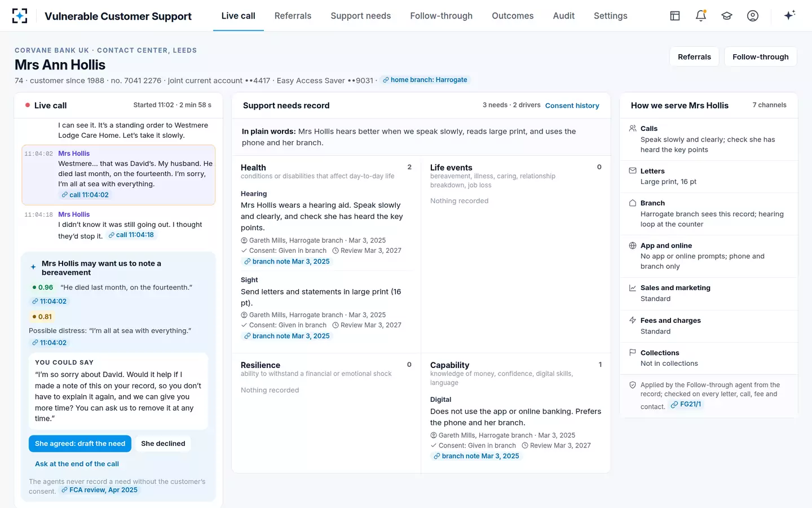Open the Support needs tab
Screen dimensions: 812x508
(x=360, y=16)
